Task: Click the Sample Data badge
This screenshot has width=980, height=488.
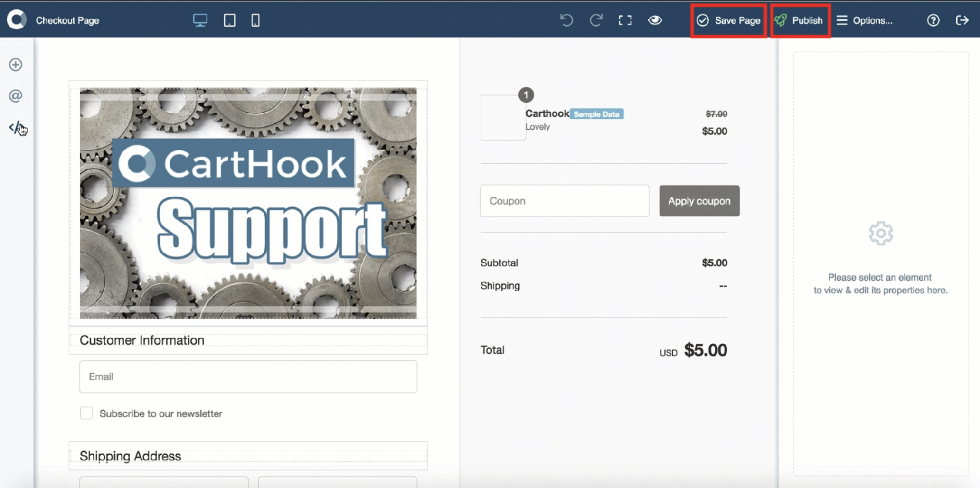Action: pos(596,114)
